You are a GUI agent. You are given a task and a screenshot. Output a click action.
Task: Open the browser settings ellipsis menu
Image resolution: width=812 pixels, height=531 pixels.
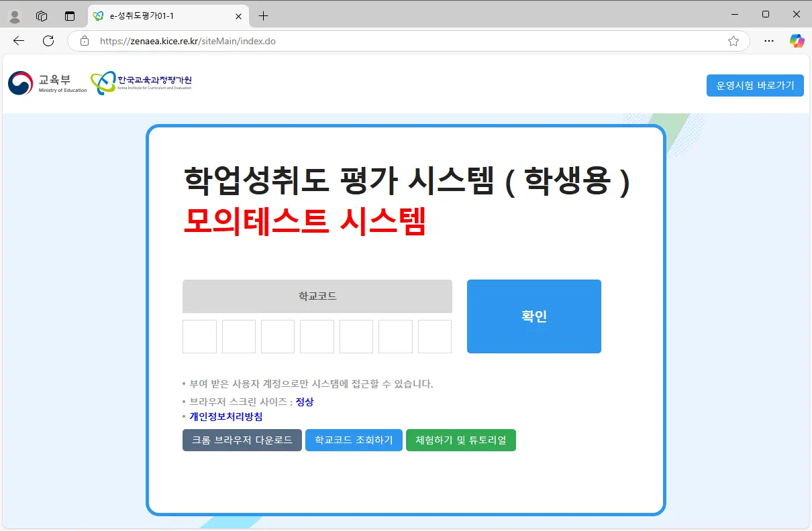pos(769,41)
